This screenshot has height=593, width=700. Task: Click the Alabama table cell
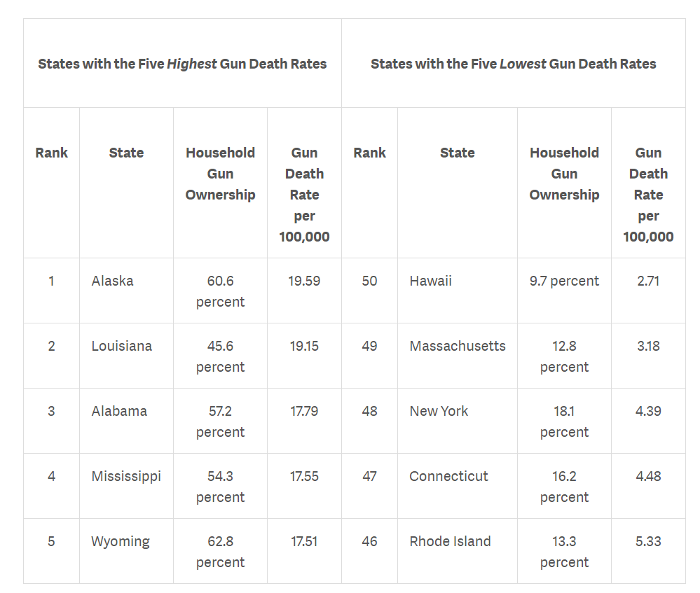click(126, 421)
